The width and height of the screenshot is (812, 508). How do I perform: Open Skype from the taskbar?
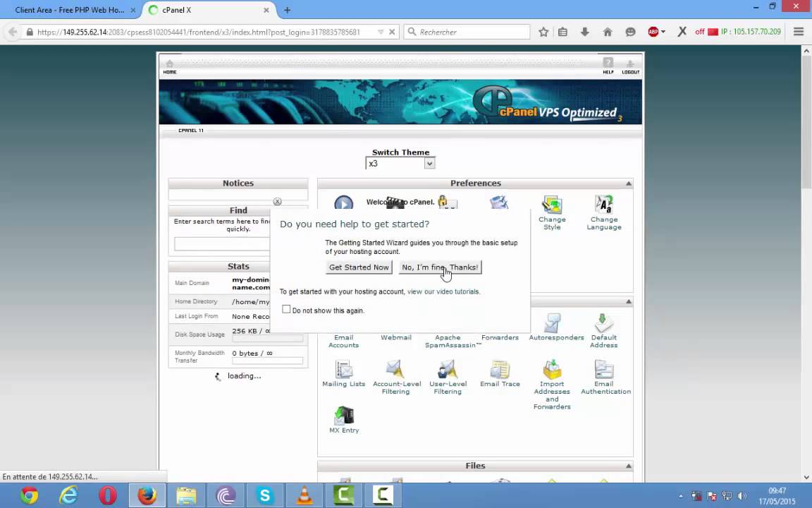click(x=265, y=495)
